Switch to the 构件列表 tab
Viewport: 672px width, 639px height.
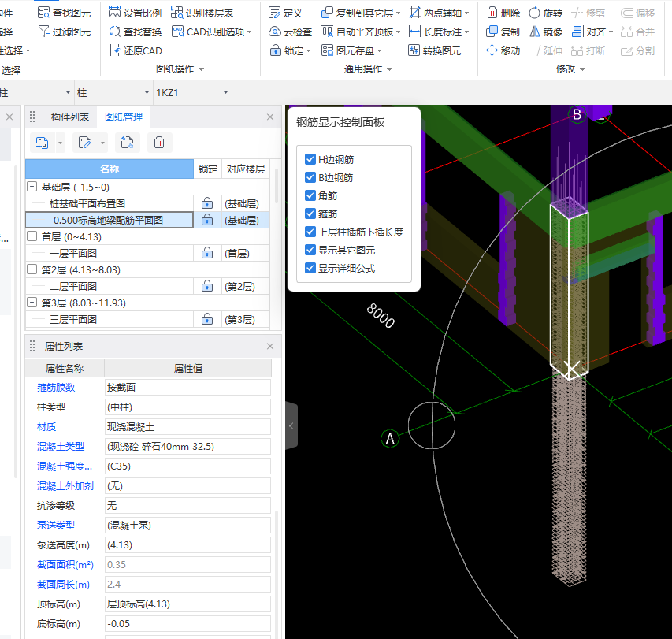[70, 117]
